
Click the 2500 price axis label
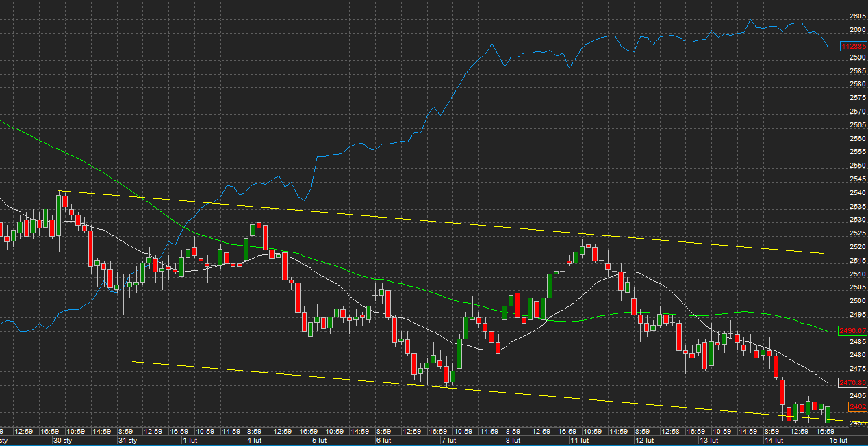857,301
